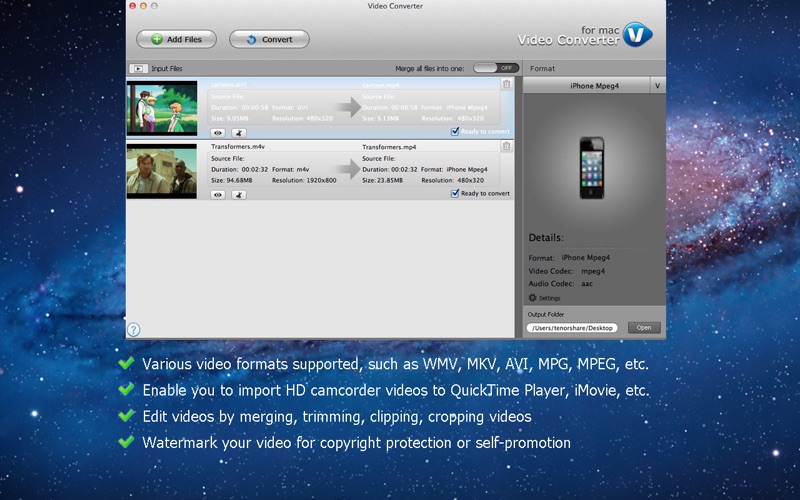800x500 pixels.
Task: Open the edit tool for Transformers.m4v
Action: point(239,195)
